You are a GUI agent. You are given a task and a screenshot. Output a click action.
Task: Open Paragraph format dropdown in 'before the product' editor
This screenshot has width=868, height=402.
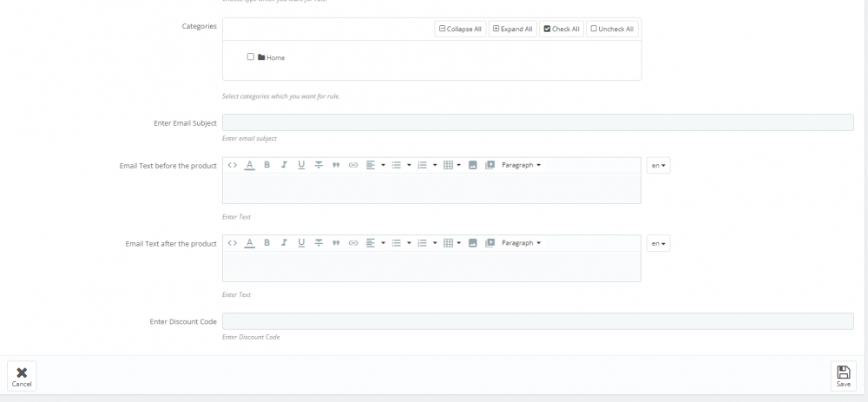pyautogui.click(x=521, y=165)
